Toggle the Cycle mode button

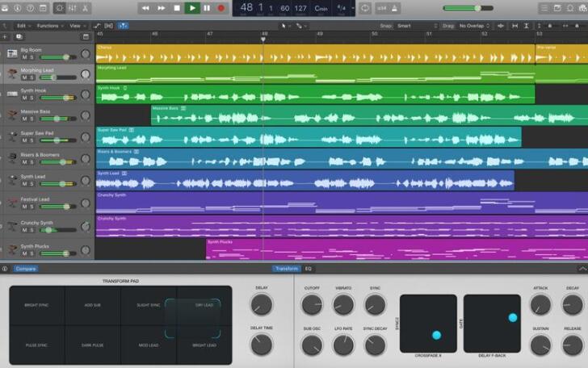365,8
